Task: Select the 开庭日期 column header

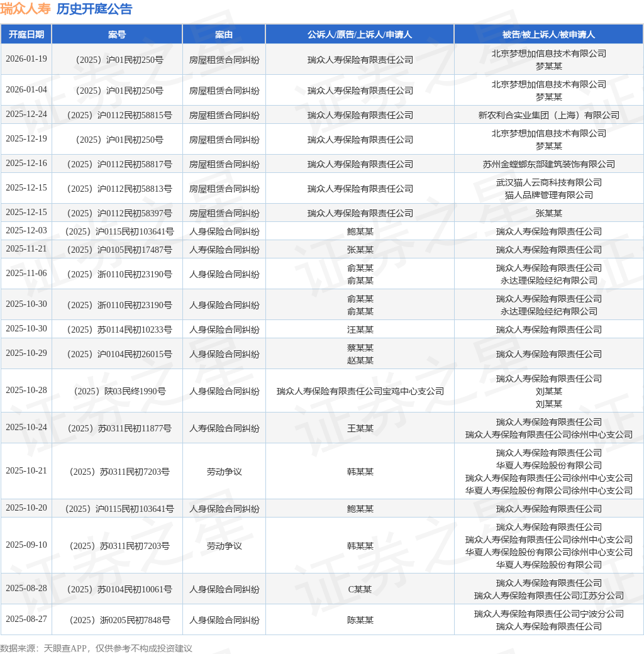Action: (x=26, y=34)
